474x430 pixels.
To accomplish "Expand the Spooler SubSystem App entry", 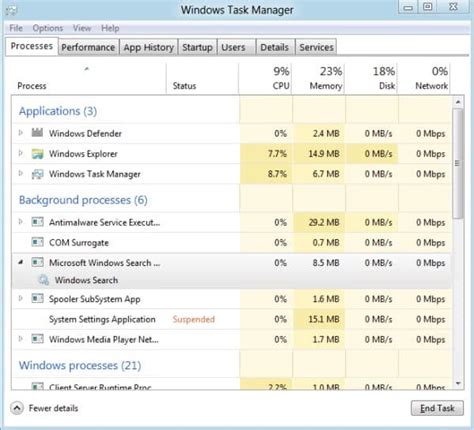I will click(21, 298).
